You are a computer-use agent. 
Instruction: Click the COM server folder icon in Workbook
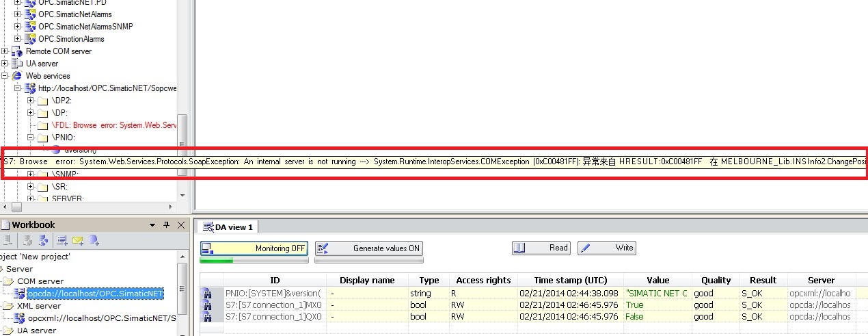(7, 281)
